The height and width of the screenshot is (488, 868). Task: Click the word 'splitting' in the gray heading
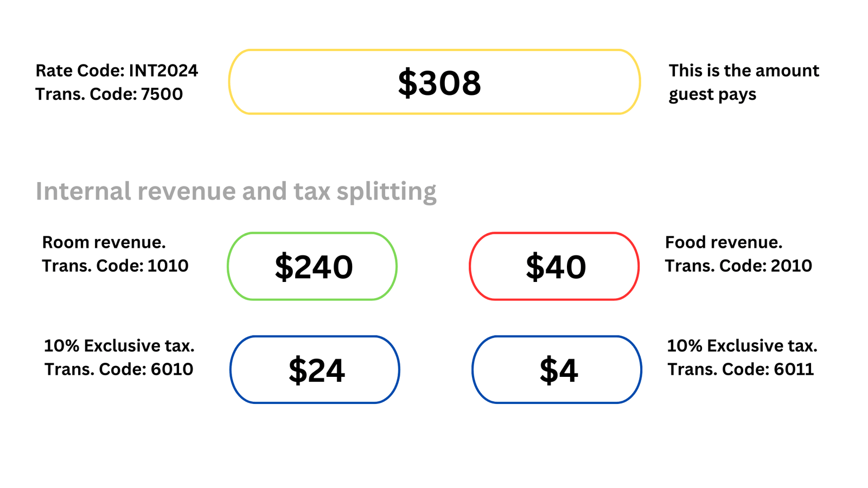[386, 191]
